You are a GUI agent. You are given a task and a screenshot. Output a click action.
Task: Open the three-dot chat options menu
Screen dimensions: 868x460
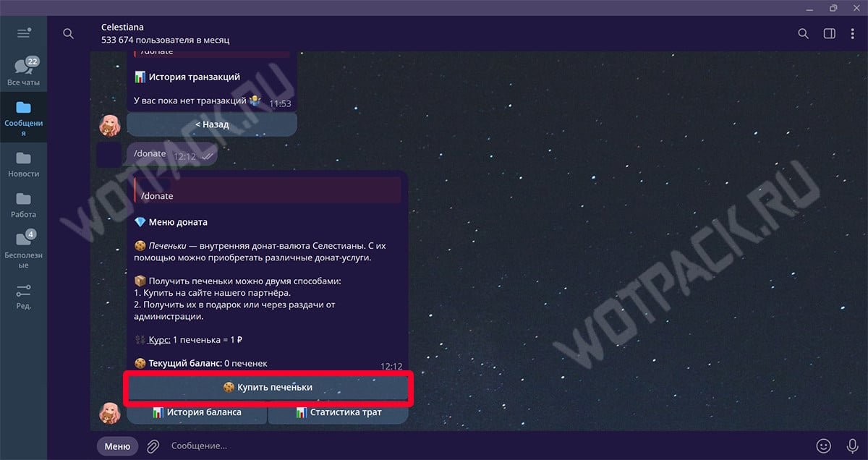(x=853, y=33)
